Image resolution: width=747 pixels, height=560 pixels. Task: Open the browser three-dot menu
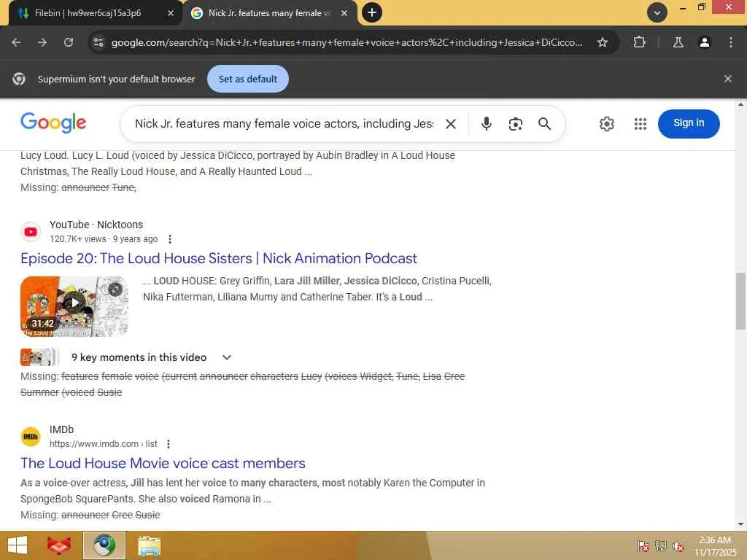(731, 42)
